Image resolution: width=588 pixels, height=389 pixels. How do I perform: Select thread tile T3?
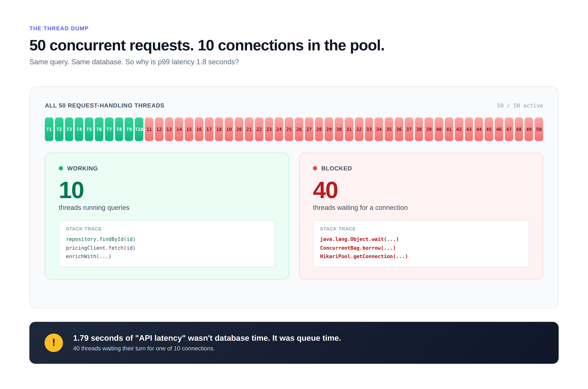[x=69, y=129]
